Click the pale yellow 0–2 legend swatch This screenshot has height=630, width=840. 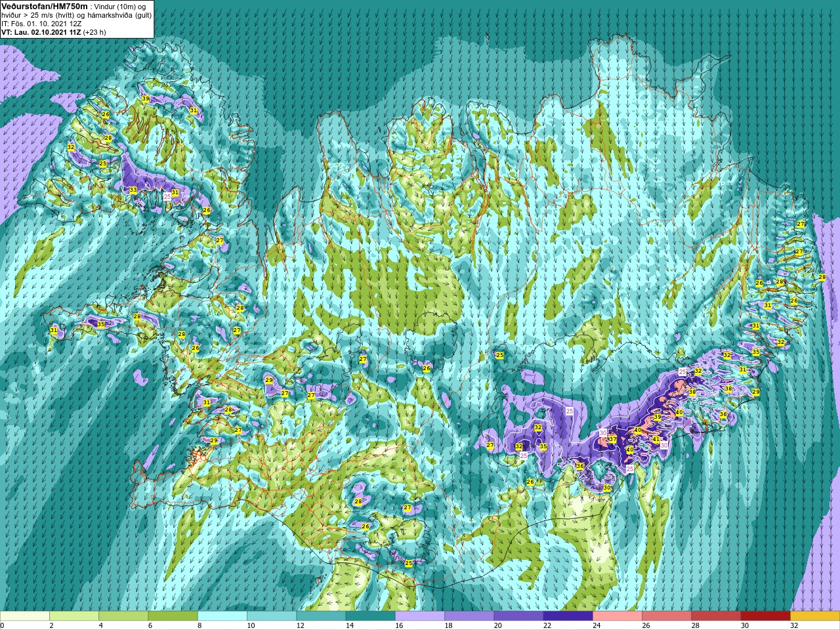pyautogui.click(x=25, y=616)
